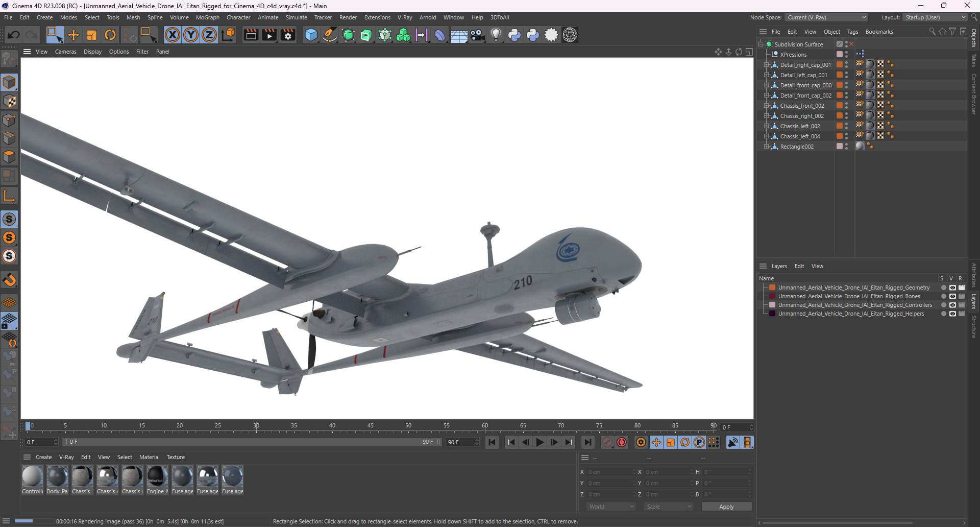
Task: Collapse Subdivision Surface tree node
Action: (x=761, y=44)
